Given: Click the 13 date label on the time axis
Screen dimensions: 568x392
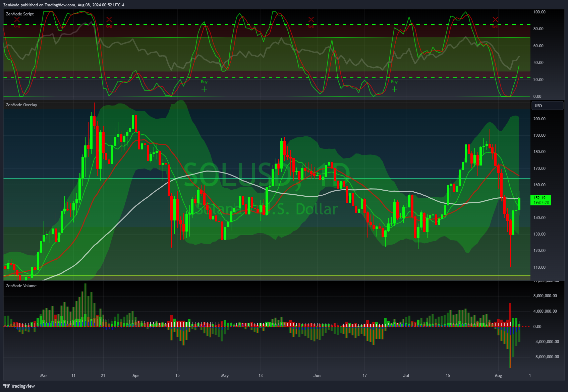Looking at the screenshot, I should (261, 376).
